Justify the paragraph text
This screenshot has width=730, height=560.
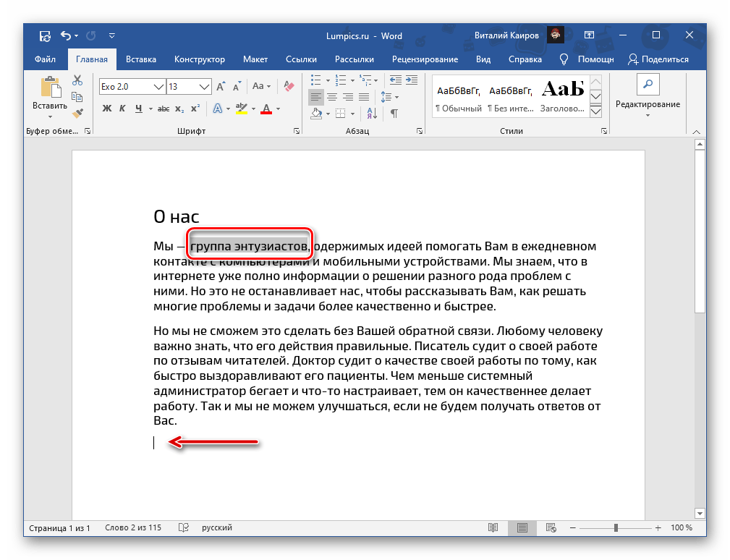364,97
